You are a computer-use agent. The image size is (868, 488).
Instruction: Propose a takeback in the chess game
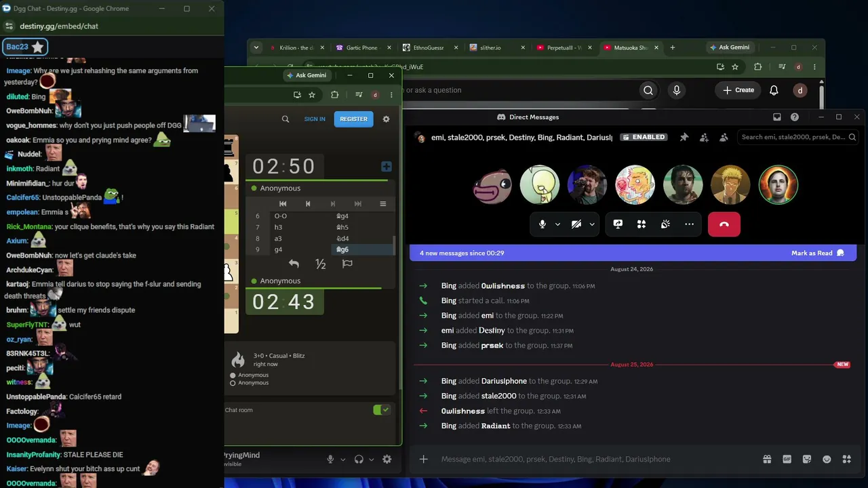(x=294, y=264)
